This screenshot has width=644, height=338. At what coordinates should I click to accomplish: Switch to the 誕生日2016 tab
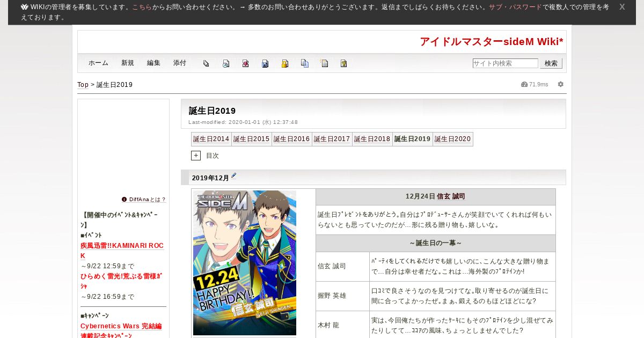coord(292,139)
